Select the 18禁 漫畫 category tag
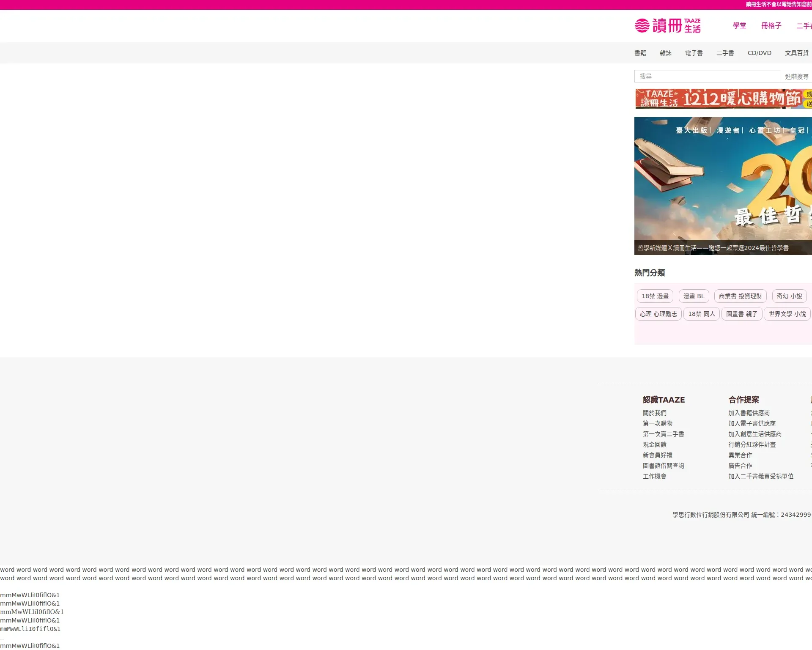The height and width of the screenshot is (650, 812). click(655, 296)
